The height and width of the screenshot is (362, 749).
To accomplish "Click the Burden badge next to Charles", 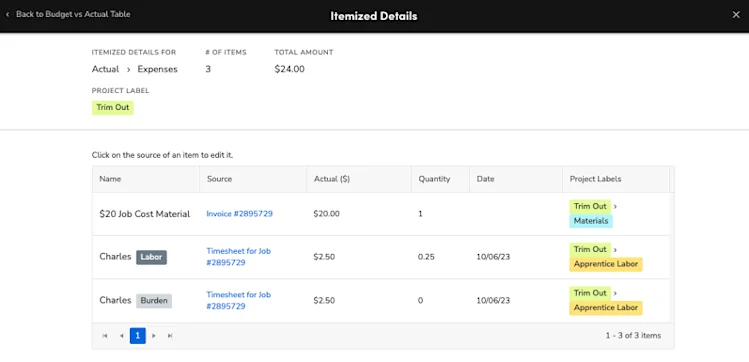I will 154,301.
